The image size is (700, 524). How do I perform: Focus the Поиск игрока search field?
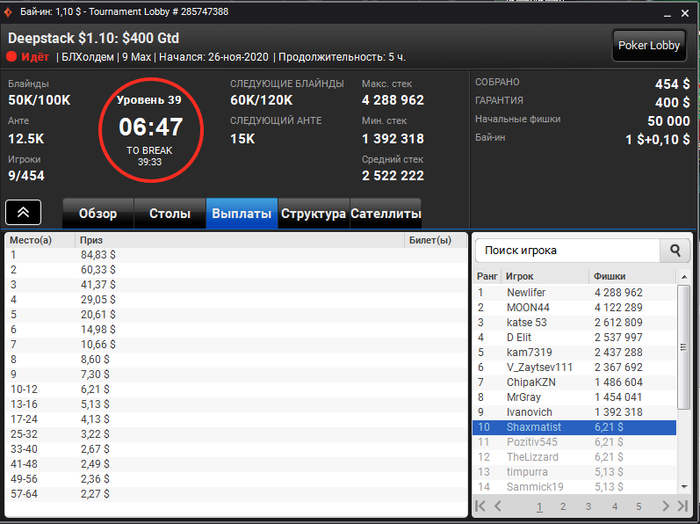pos(567,250)
